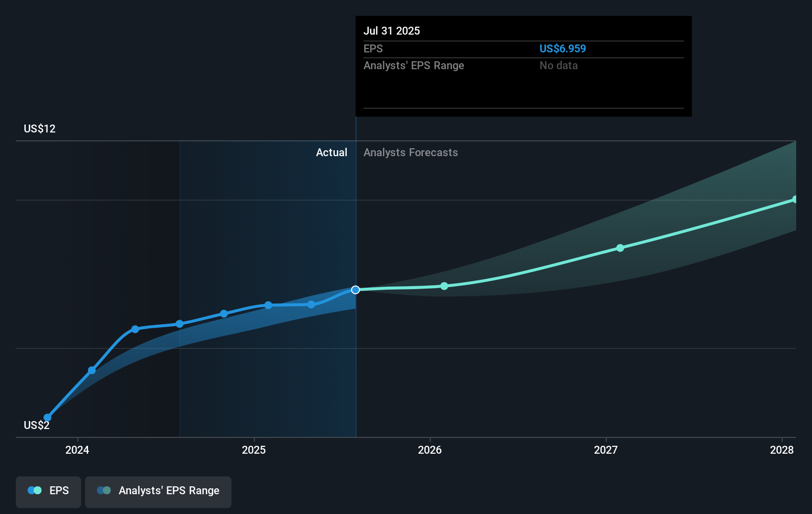Image resolution: width=812 pixels, height=514 pixels.
Task: Click the US$6.959 EPS value in tooltip
Action: [562, 49]
